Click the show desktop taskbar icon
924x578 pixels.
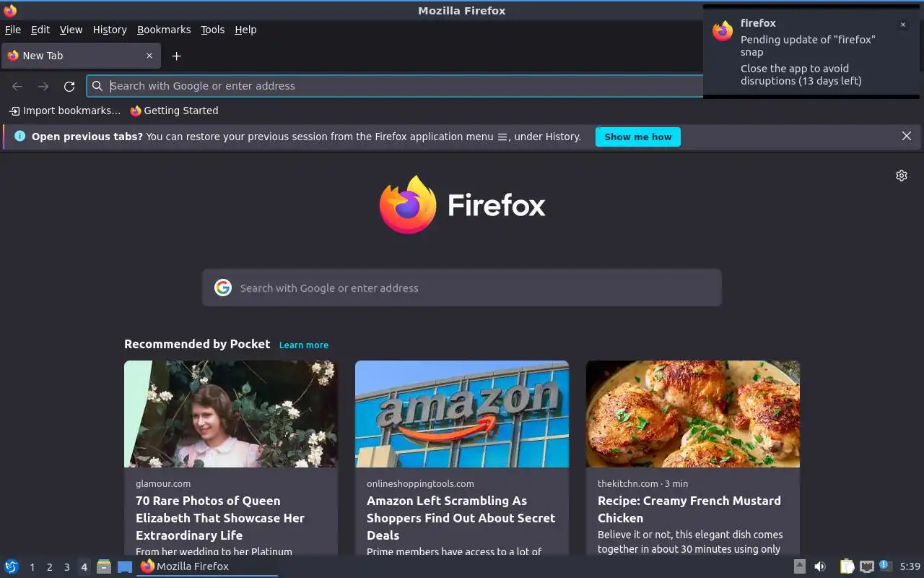click(x=125, y=566)
